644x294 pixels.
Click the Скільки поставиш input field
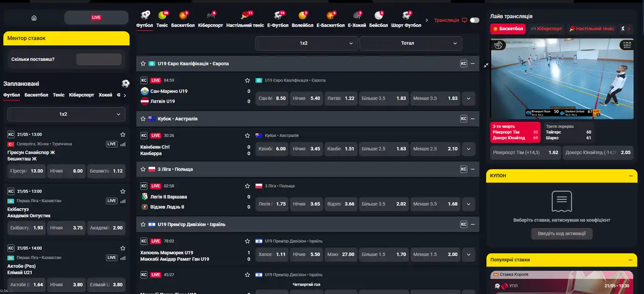pos(99,59)
